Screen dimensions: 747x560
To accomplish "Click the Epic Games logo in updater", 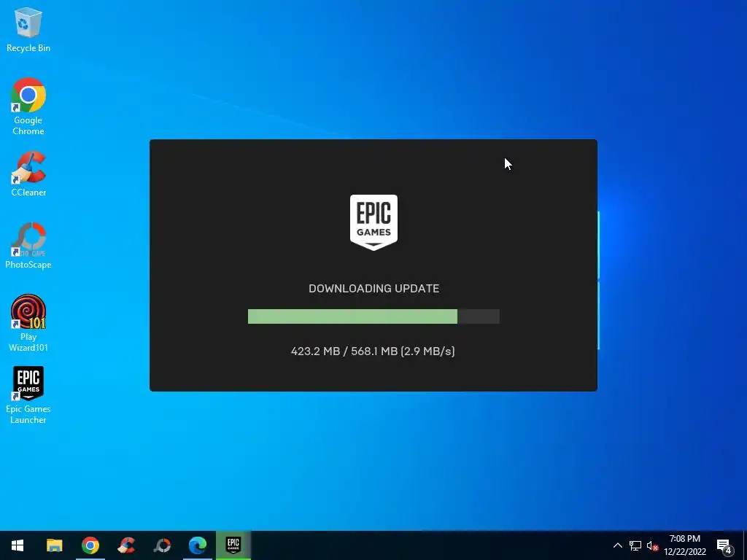I will pyautogui.click(x=373, y=222).
